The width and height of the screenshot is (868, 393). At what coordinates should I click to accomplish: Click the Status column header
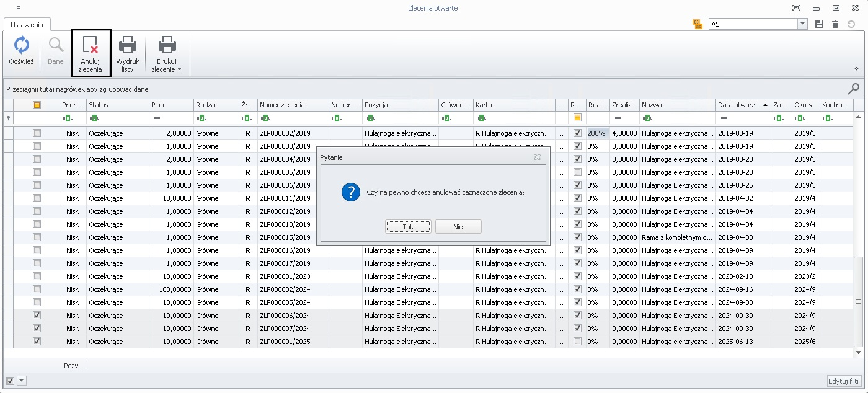click(118, 105)
